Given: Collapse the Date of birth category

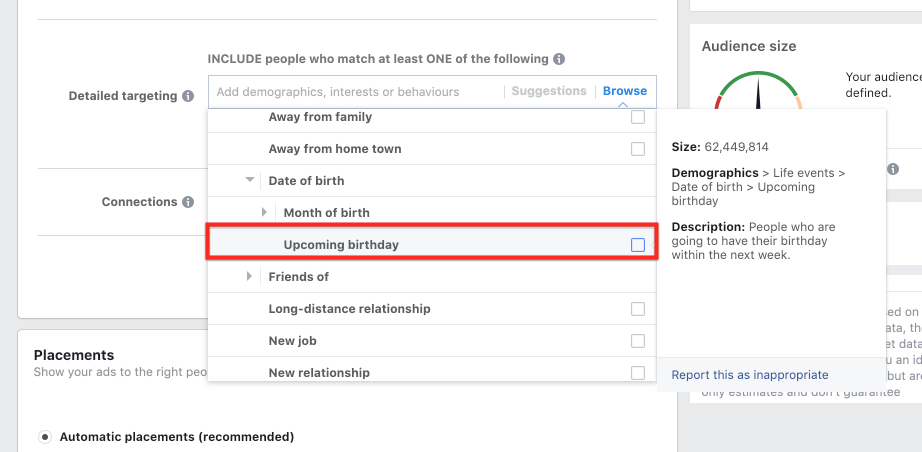Looking at the screenshot, I should [x=250, y=181].
